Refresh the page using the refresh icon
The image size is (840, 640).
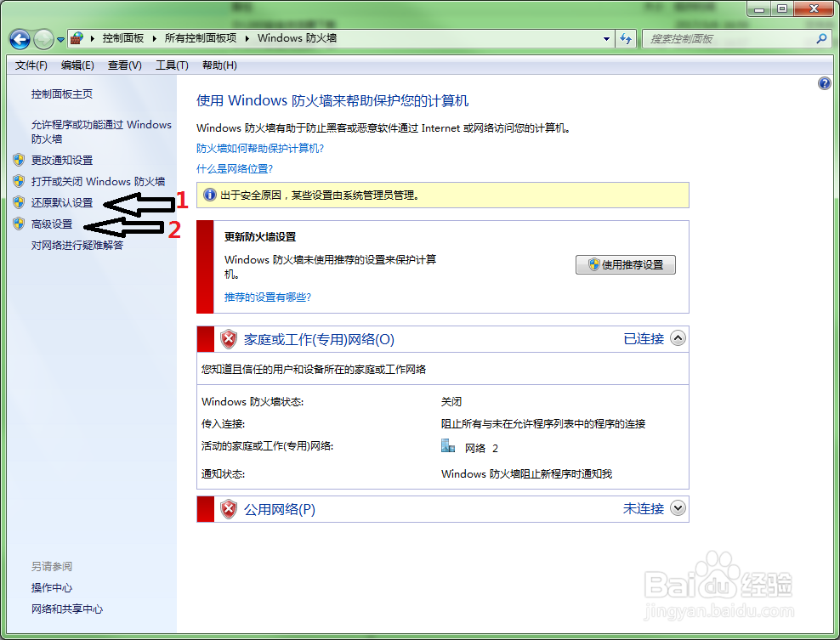coord(626,38)
